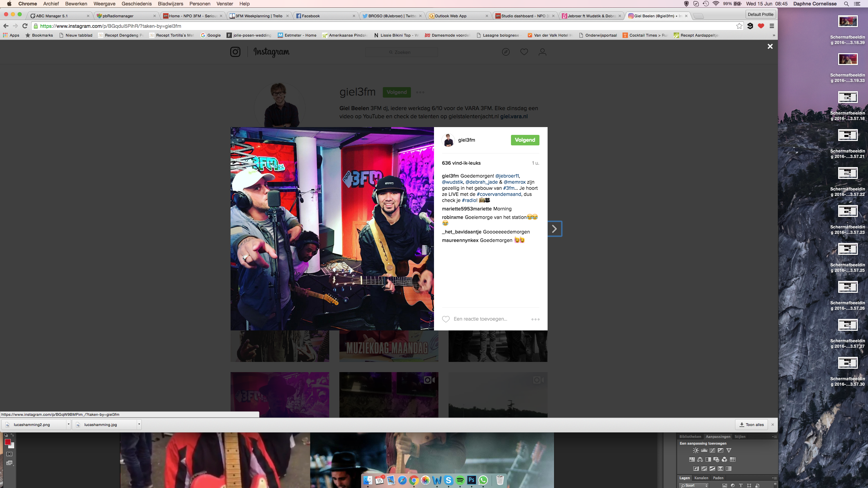
Task: Toggle shape layer filter in Lagen panel
Action: coord(749,485)
